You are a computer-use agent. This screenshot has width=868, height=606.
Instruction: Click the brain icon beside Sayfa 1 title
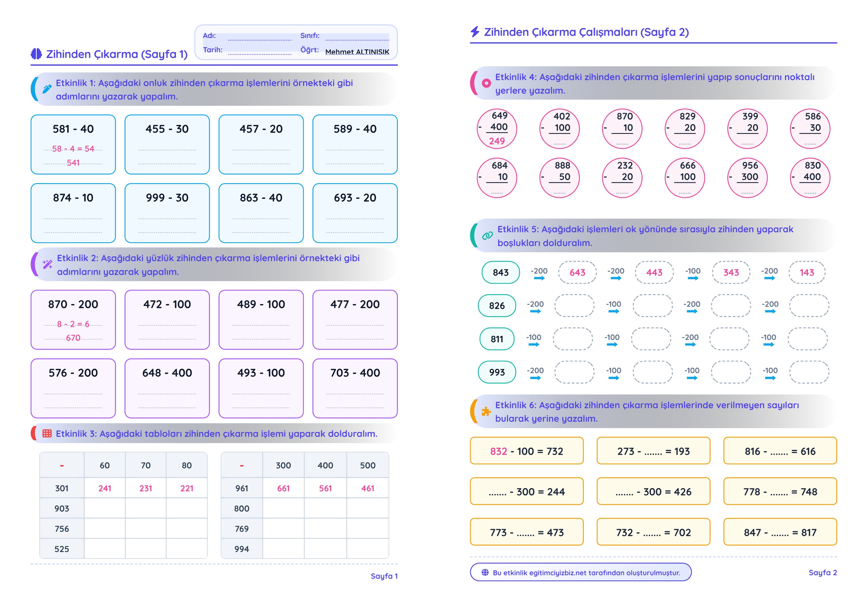pyautogui.click(x=36, y=54)
